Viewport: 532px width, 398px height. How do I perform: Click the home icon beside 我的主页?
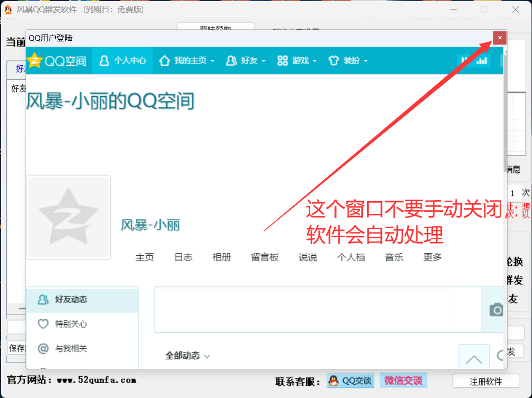164,60
